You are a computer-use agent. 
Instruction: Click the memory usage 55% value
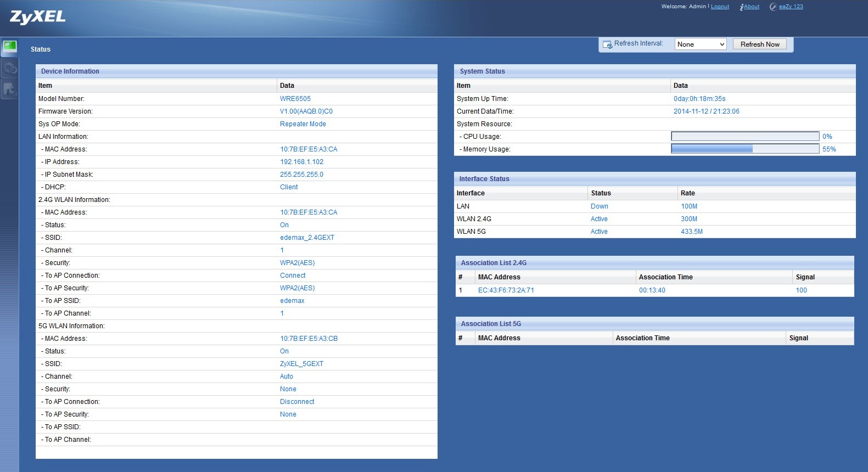coord(829,149)
